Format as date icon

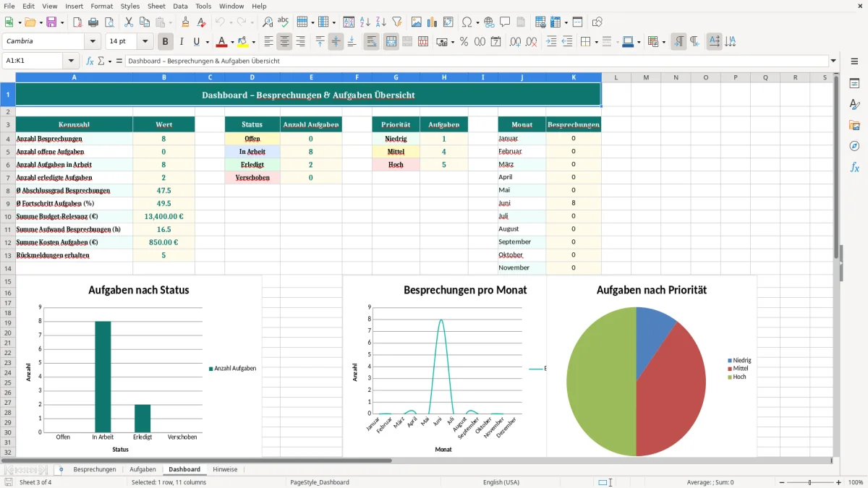click(x=495, y=42)
